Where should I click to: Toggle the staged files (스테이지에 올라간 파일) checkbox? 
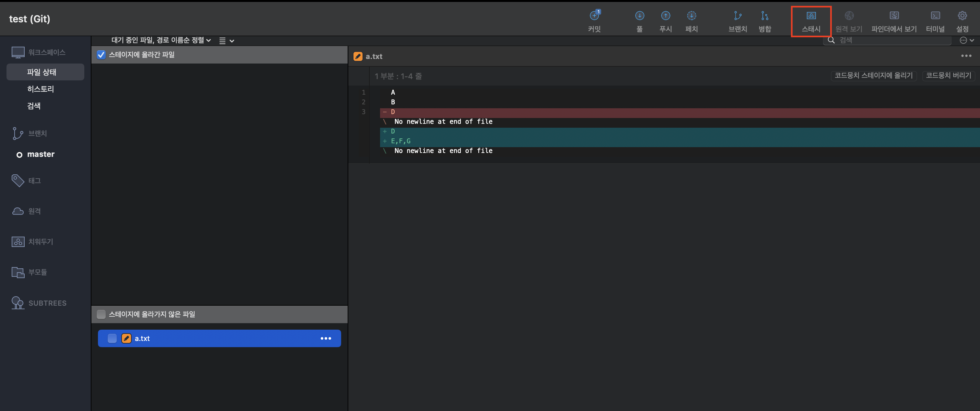101,55
